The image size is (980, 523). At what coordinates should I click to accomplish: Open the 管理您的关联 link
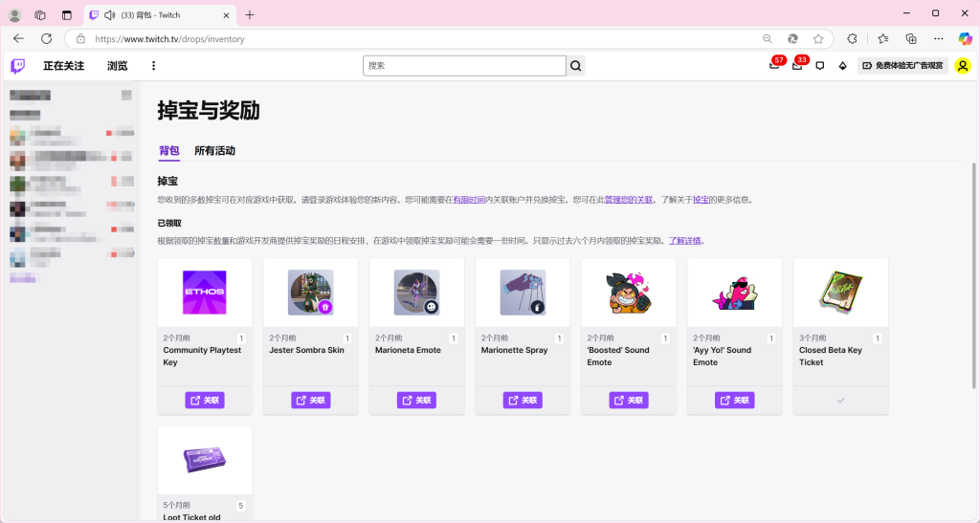tap(628, 200)
